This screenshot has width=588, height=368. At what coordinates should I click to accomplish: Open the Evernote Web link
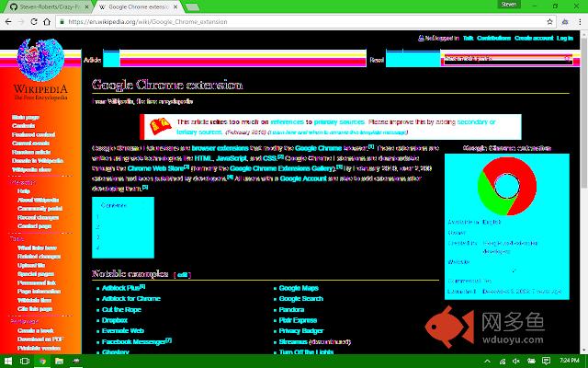click(122, 330)
